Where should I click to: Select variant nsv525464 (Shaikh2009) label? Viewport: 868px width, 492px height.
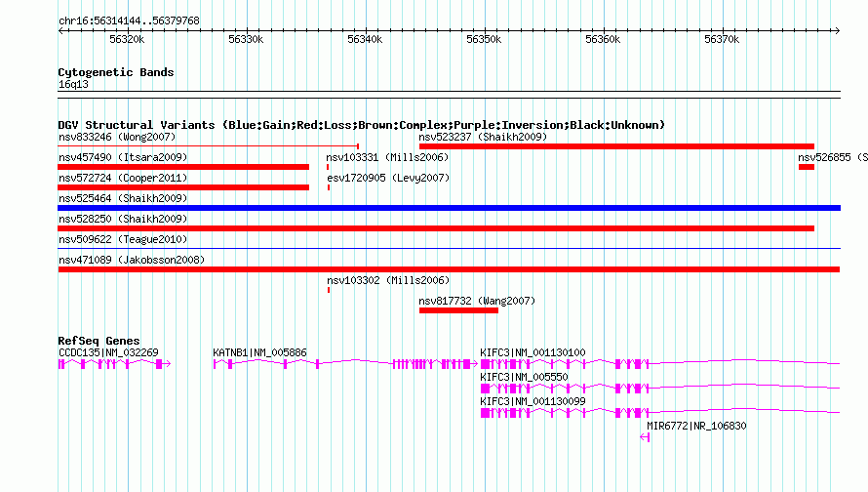(x=123, y=198)
